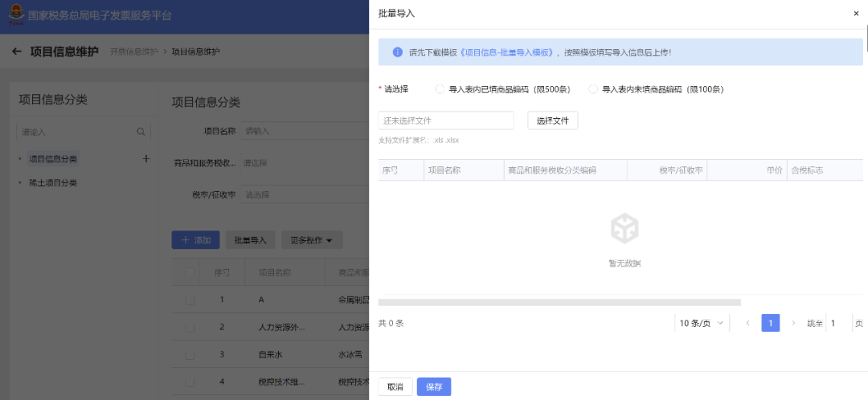Expand the 稀土项目分类 tree node
The image size is (868, 400).
(20, 182)
